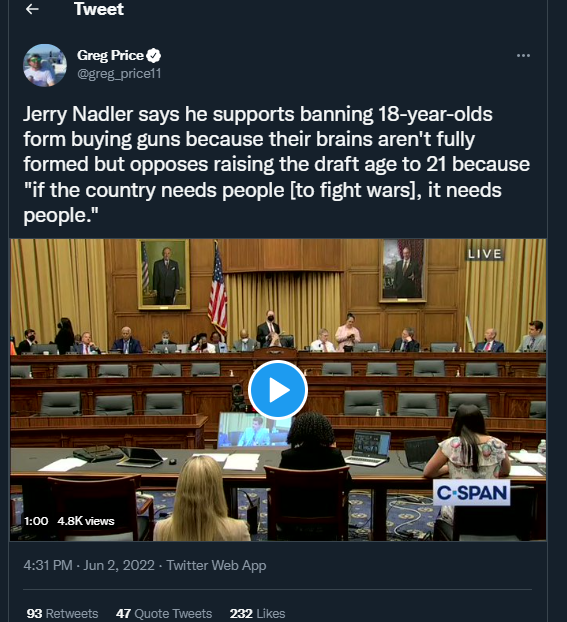
Task: Open the three-dot more options menu
Action: (523, 56)
